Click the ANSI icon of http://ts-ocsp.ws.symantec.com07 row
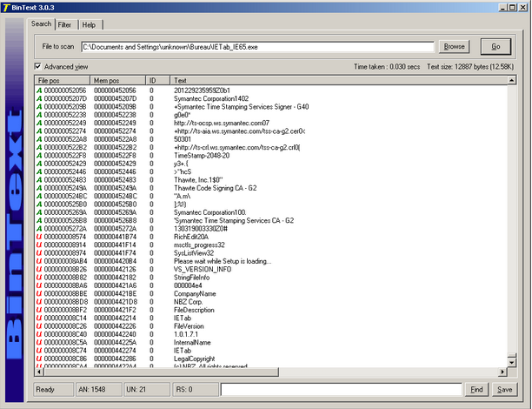The image size is (532, 409). pyautogui.click(x=39, y=123)
